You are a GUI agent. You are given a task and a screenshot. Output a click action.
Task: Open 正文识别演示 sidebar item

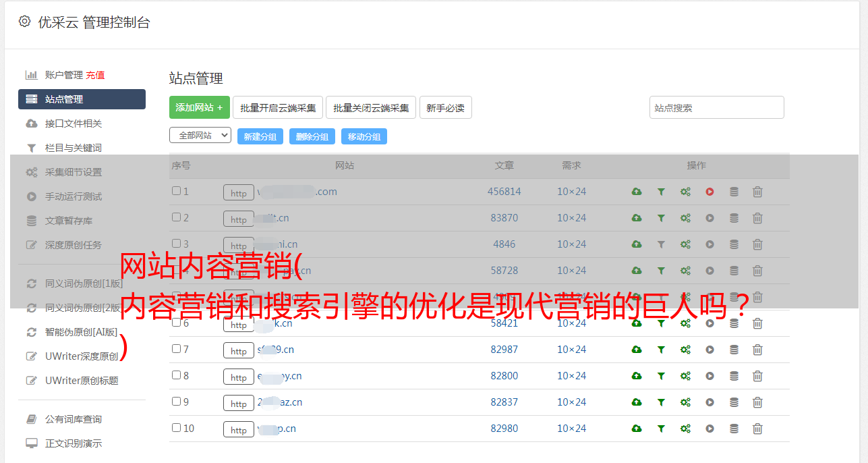point(74,443)
